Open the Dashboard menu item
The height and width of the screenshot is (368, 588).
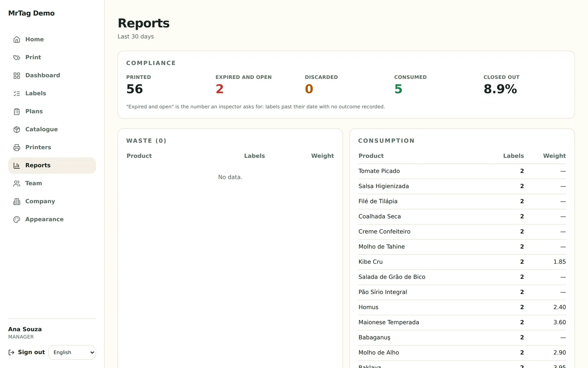point(52,75)
